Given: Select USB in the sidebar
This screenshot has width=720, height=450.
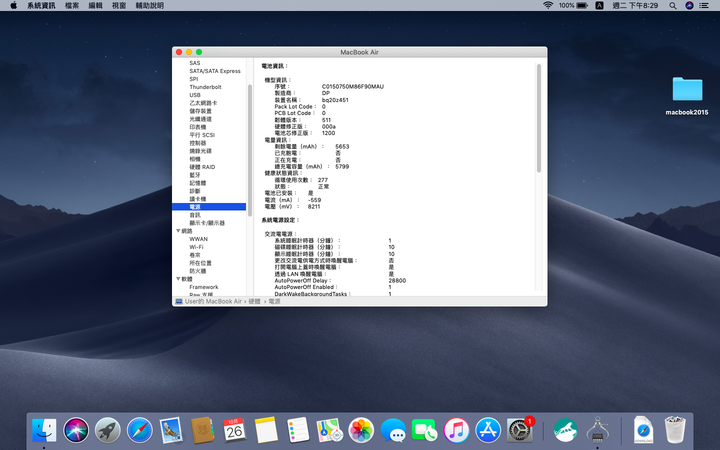Looking at the screenshot, I should 195,95.
